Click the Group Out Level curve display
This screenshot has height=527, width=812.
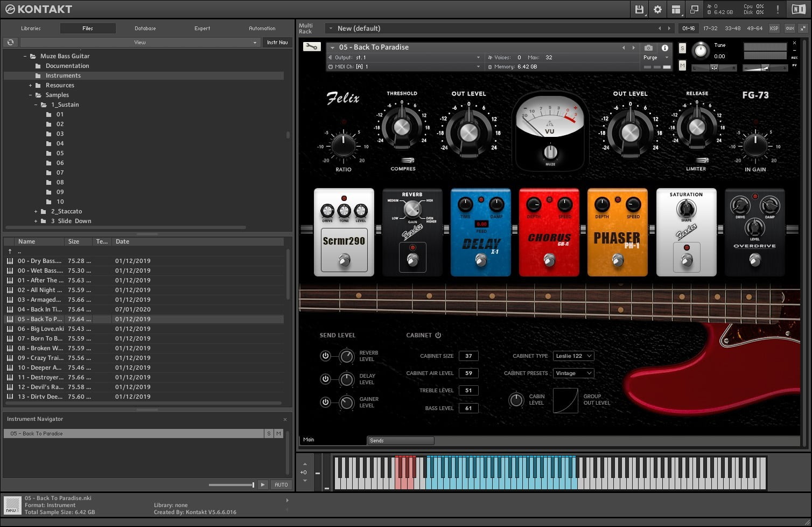pyautogui.click(x=565, y=401)
